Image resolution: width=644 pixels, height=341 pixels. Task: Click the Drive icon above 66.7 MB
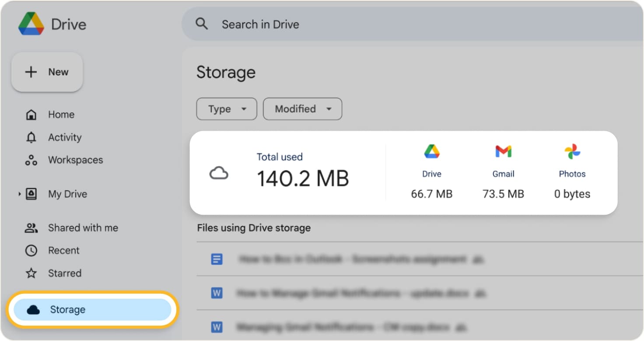tap(431, 151)
